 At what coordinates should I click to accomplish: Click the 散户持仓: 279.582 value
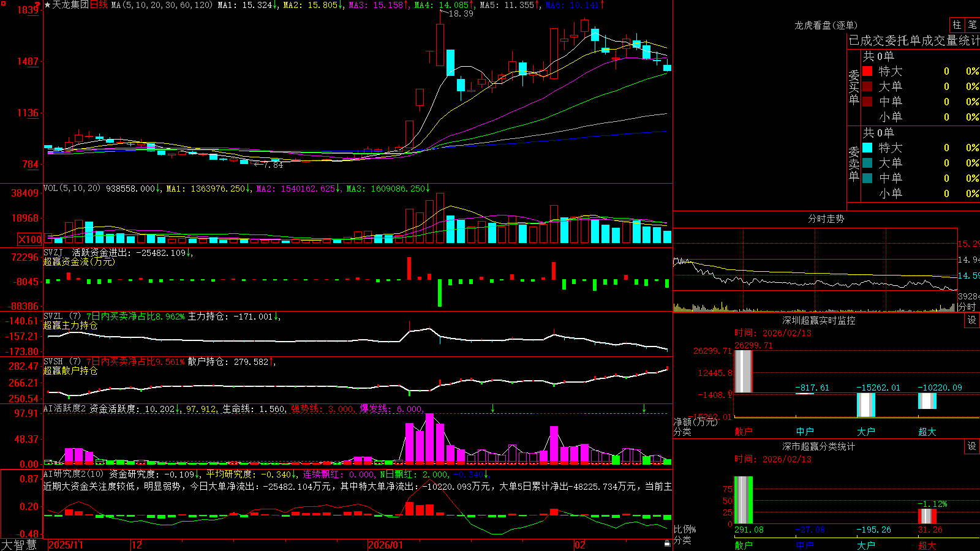pyautogui.click(x=228, y=362)
